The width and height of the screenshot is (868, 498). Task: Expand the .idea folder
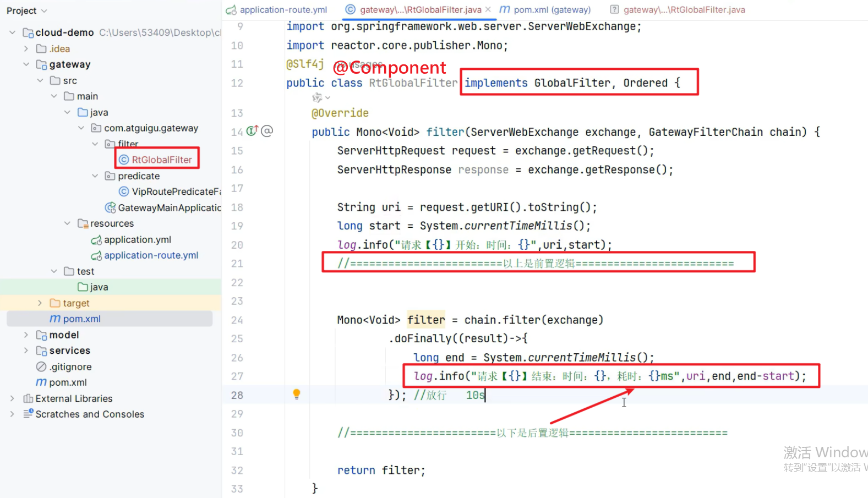26,48
